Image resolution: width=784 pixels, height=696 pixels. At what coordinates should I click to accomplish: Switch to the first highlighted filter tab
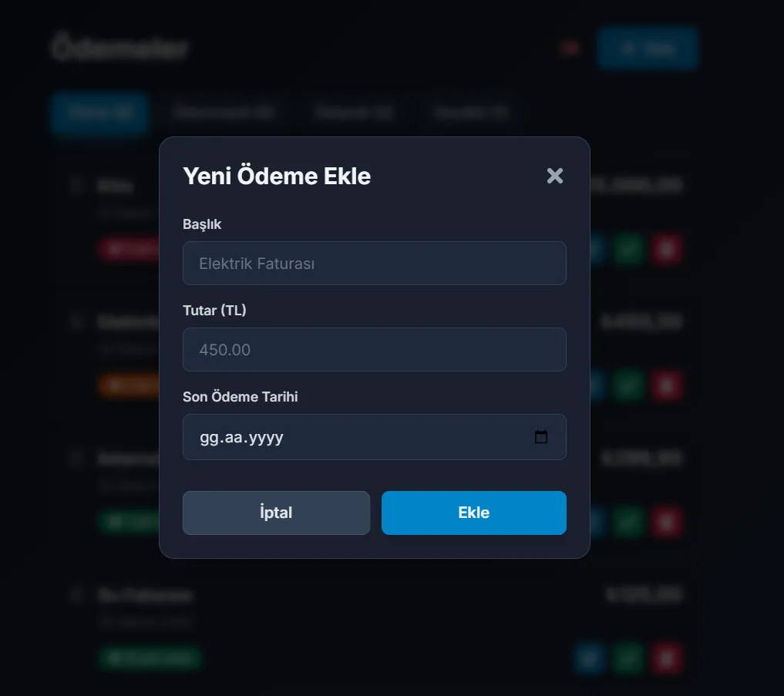[99, 112]
